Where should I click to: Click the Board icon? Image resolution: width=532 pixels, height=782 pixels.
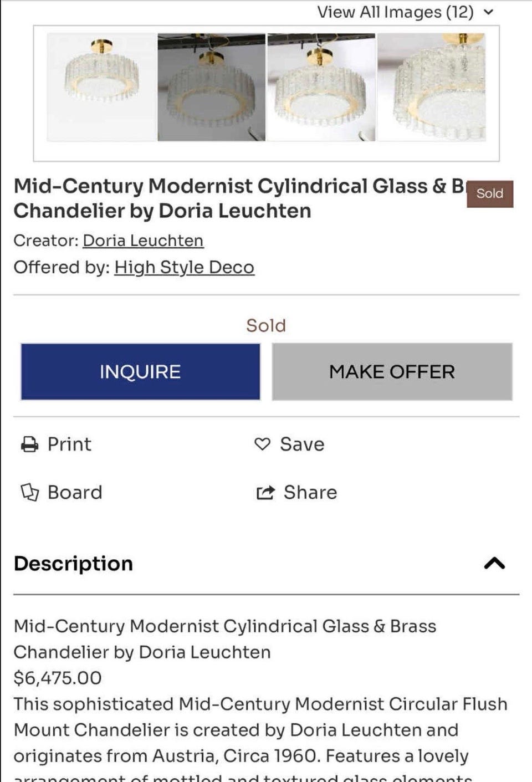pyautogui.click(x=29, y=492)
